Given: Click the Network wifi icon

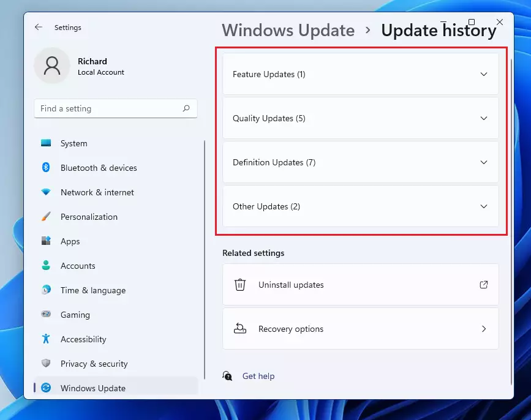Looking at the screenshot, I should [x=46, y=192].
